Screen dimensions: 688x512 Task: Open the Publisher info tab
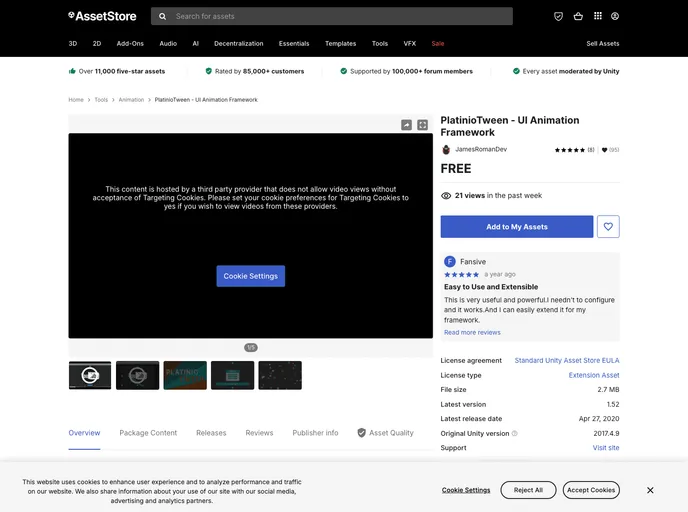[x=315, y=433]
